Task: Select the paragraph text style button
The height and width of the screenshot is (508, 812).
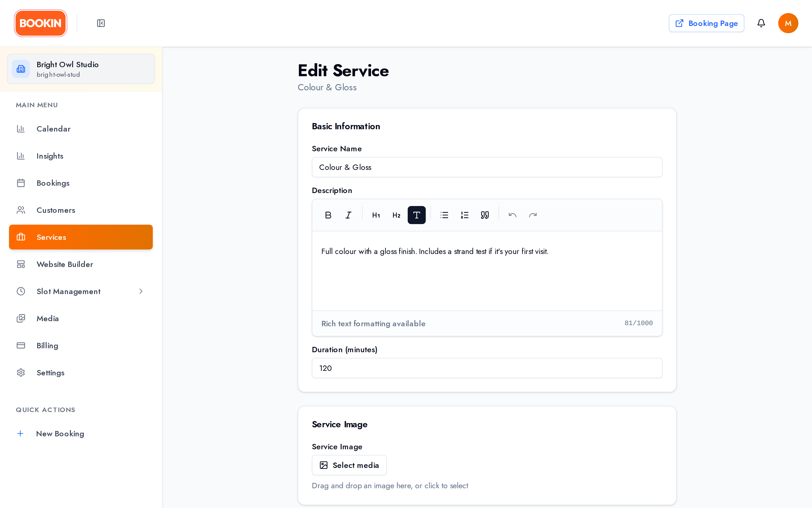Action: [x=417, y=215]
